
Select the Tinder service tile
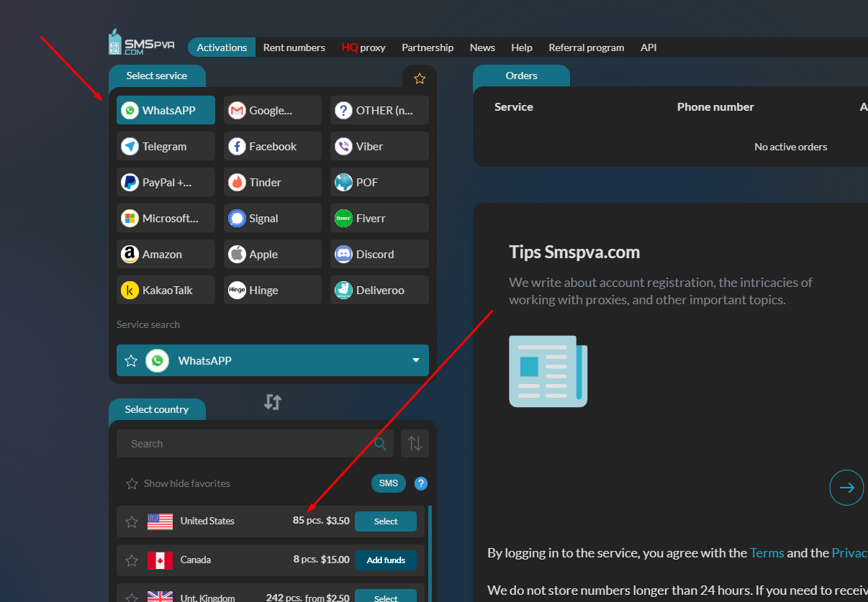coord(272,182)
